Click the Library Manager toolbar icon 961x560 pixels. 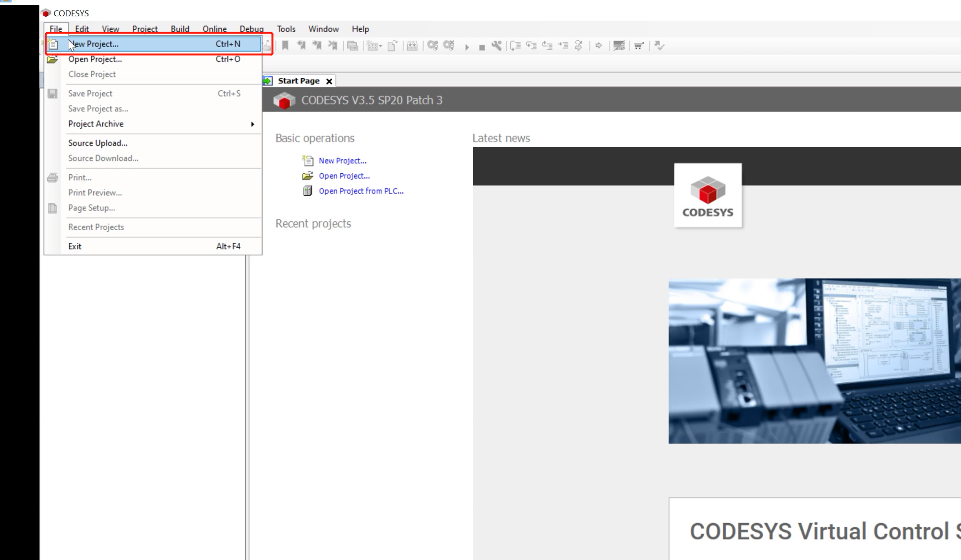pyautogui.click(x=353, y=46)
